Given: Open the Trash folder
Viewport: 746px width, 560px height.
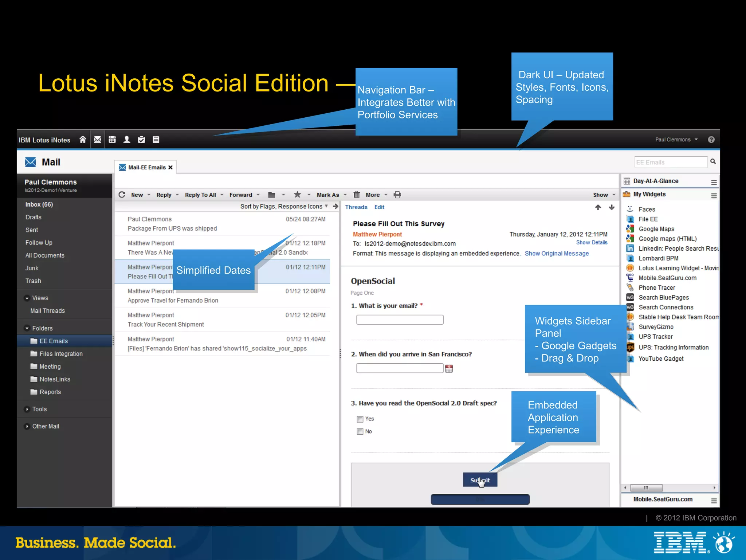Looking at the screenshot, I should click(x=33, y=281).
